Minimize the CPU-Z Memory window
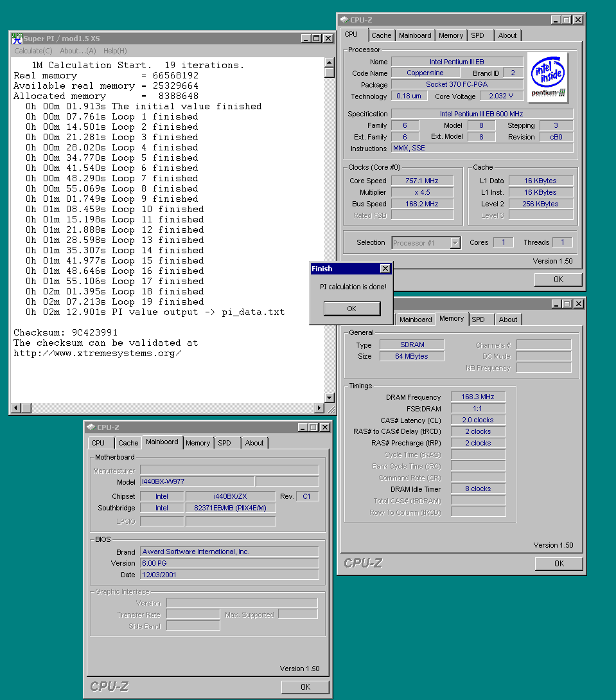 [556, 304]
